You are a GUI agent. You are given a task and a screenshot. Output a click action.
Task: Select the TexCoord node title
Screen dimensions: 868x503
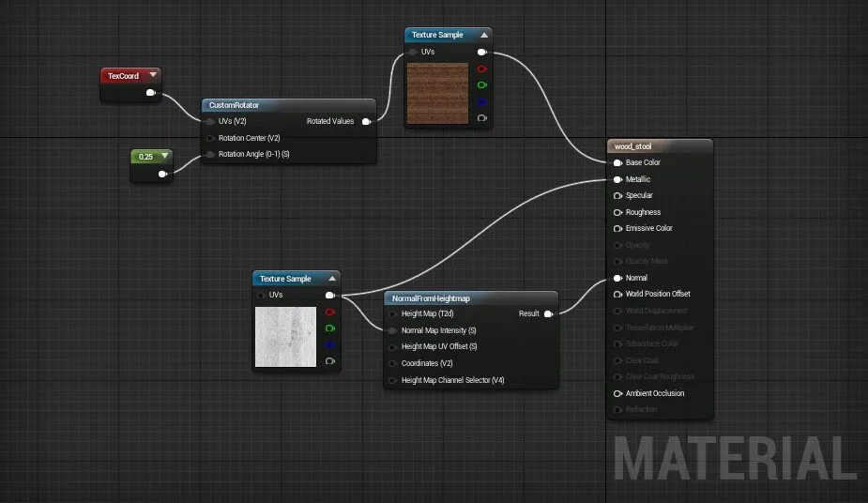pos(123,76)
